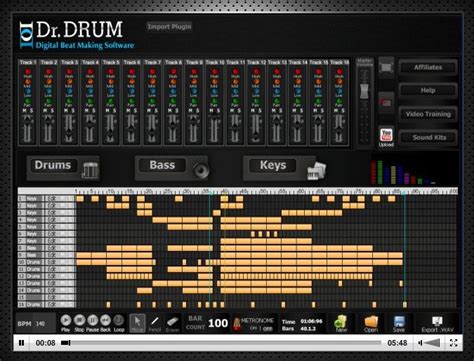Solo Track 10 with its S button

click(218, 111)
